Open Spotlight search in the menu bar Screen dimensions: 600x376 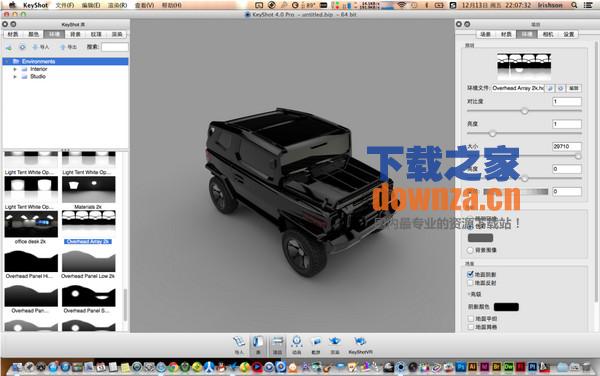pos(574,5)
